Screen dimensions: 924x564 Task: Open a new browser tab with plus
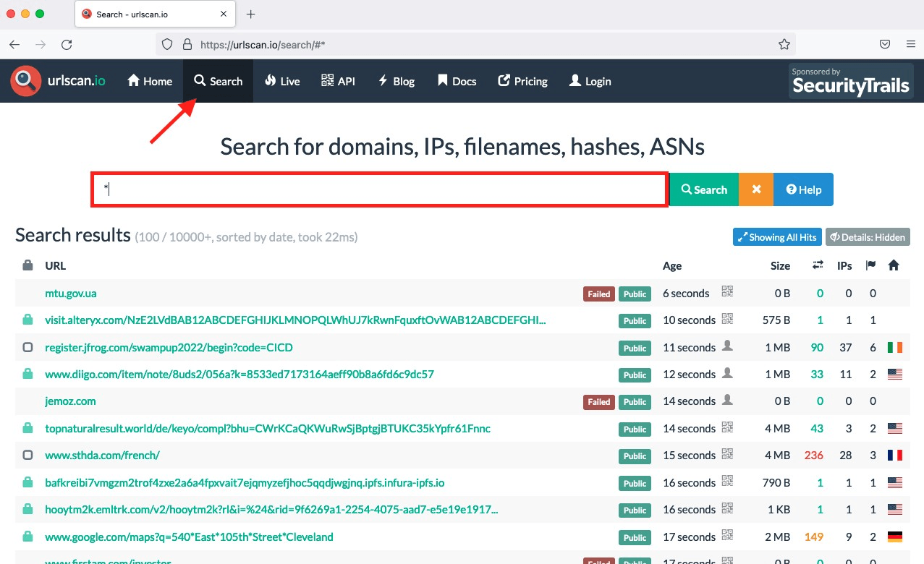(251, 14)
